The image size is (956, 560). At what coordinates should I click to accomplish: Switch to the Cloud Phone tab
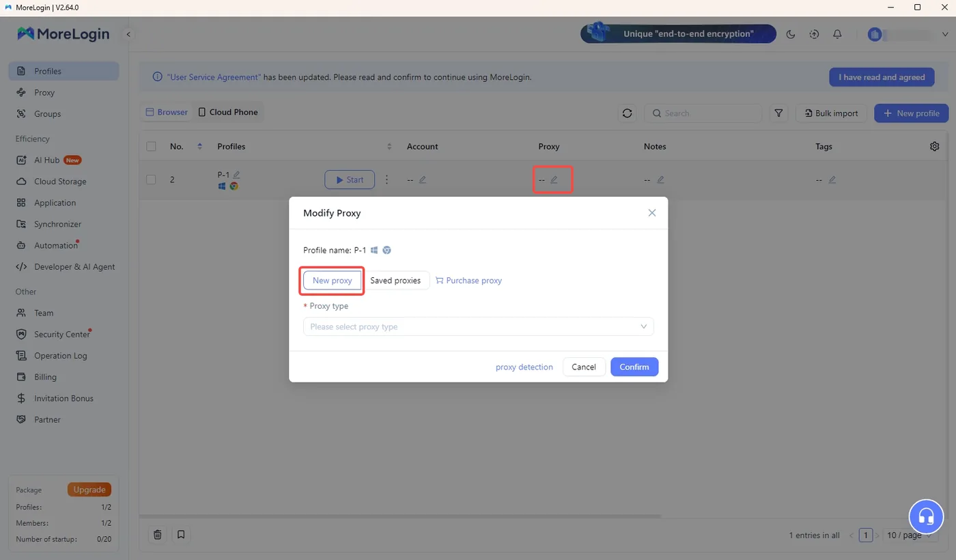(228, 112)
